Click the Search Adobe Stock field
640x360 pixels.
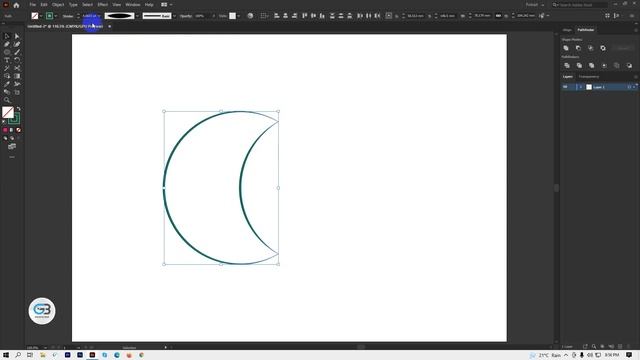tap(580, 5)
